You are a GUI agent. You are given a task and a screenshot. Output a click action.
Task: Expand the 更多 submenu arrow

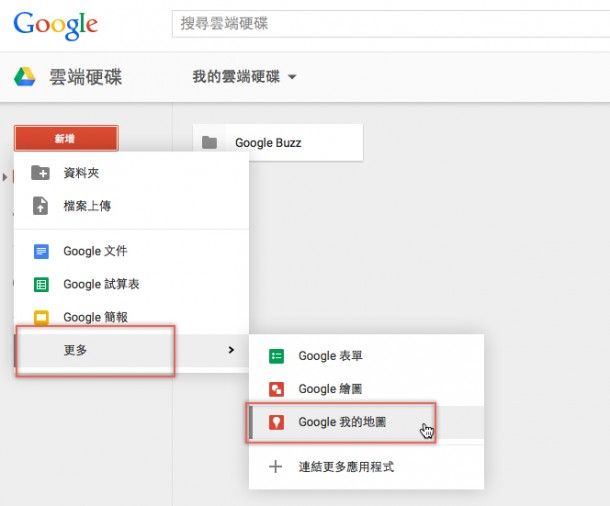point(231,350)
